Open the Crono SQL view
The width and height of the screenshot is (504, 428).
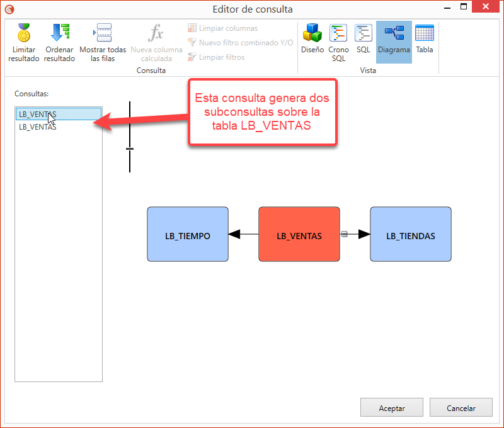[338, 42]
